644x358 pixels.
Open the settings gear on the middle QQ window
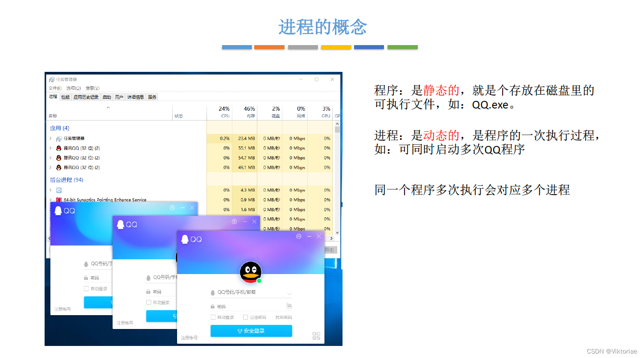pyautogui.click(x=234, y=222)
